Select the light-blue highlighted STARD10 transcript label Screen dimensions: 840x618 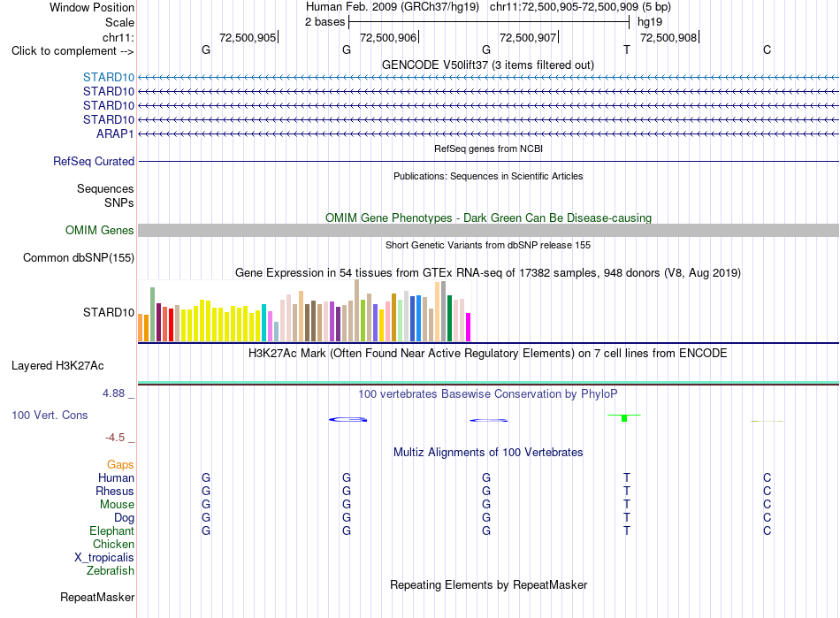(x=109, y=77)
